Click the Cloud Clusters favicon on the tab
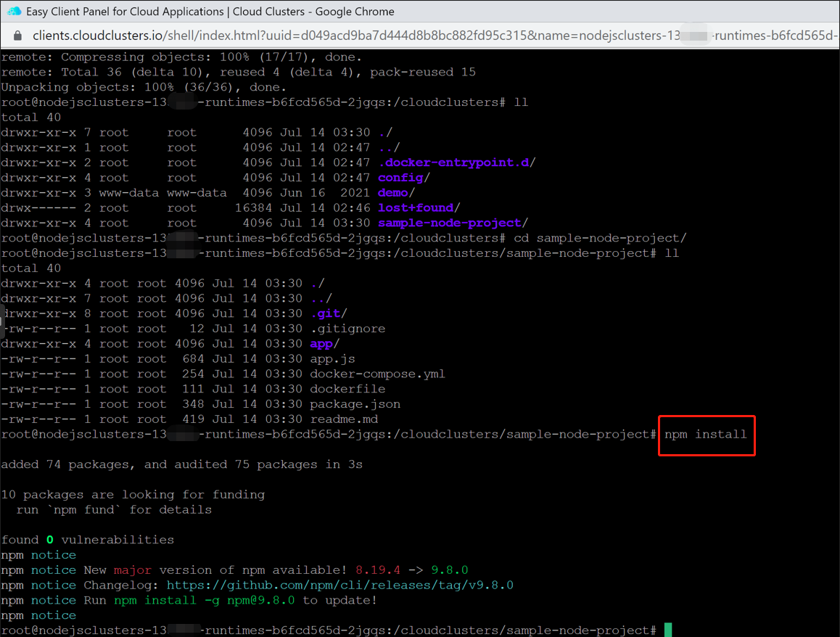 (x=13, y=11)
